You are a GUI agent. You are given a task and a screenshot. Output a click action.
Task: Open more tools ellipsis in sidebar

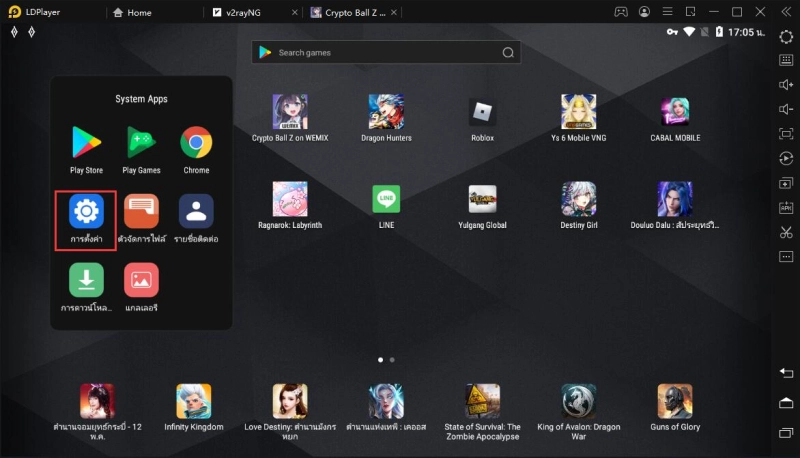(x=786, y=257)
